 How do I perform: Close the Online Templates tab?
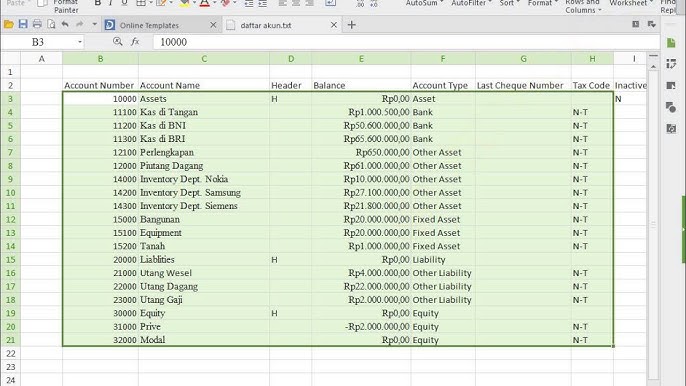coord(213,25)
